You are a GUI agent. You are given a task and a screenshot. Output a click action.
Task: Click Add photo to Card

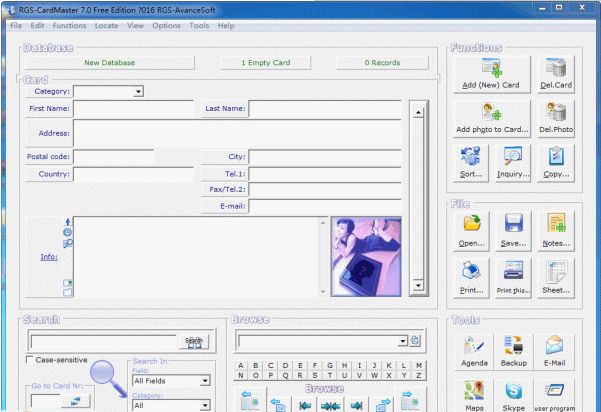coord(490,118)
